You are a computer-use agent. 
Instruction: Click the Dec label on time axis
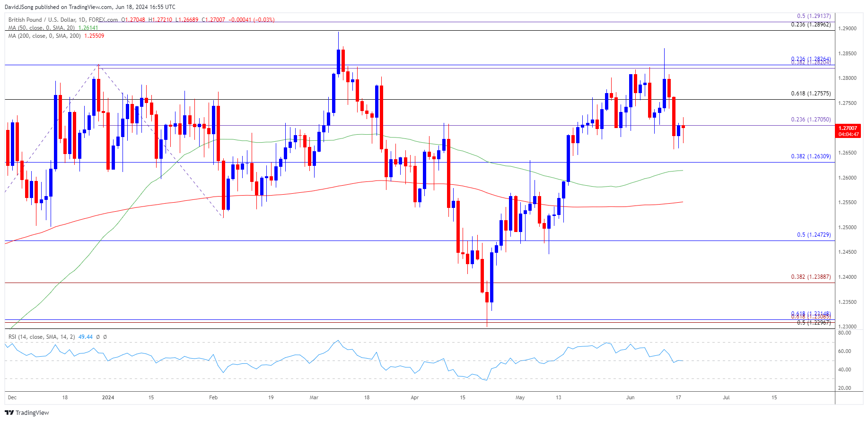point(12,397)
